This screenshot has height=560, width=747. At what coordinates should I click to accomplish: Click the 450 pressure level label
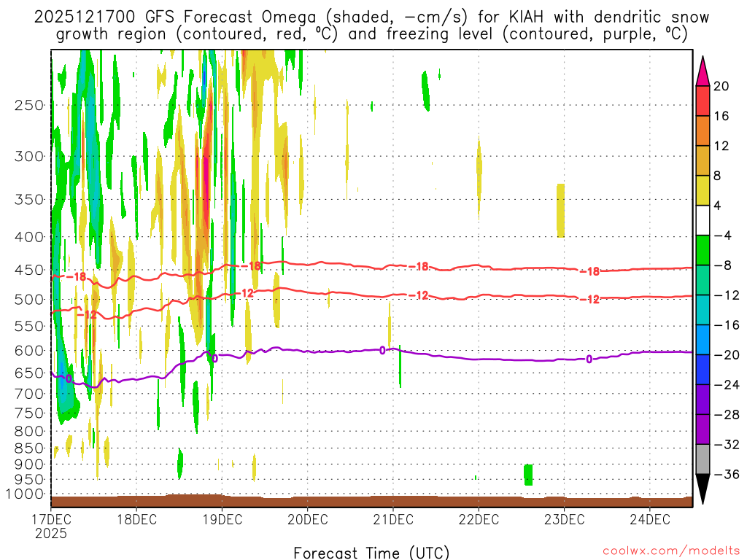[x=29, y=270]
